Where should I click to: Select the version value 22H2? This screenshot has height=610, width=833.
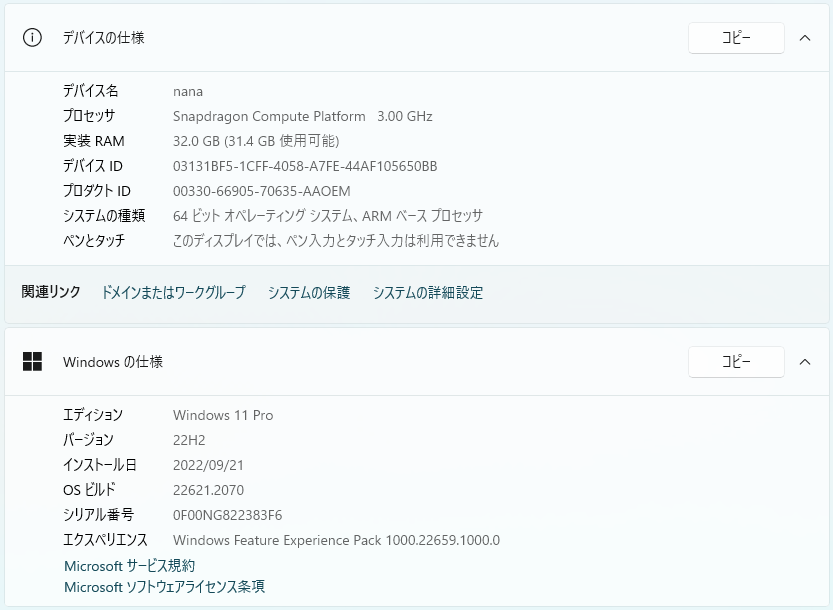point(189,440)
